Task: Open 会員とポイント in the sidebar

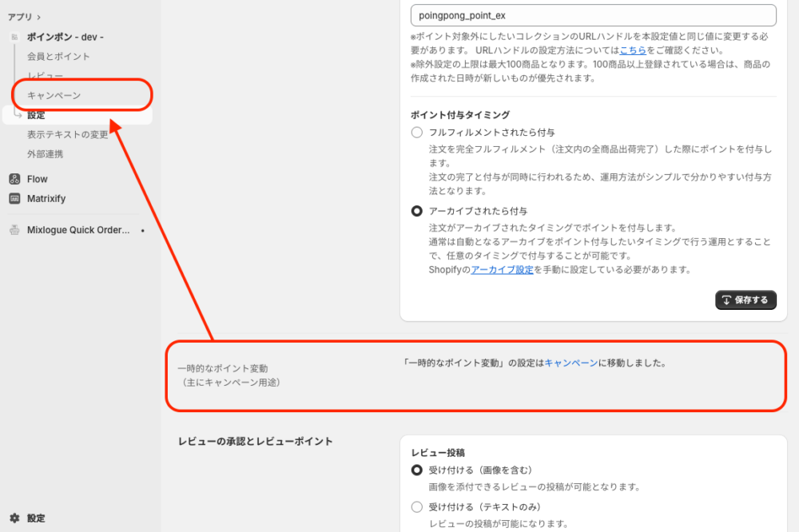Action: point(58,56)
